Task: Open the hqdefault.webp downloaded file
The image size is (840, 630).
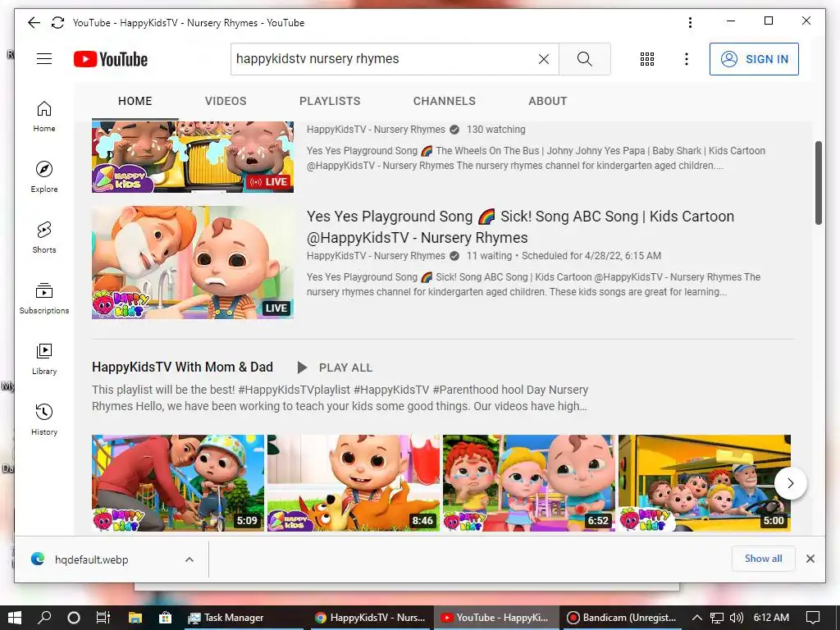Action: [91, 559]
